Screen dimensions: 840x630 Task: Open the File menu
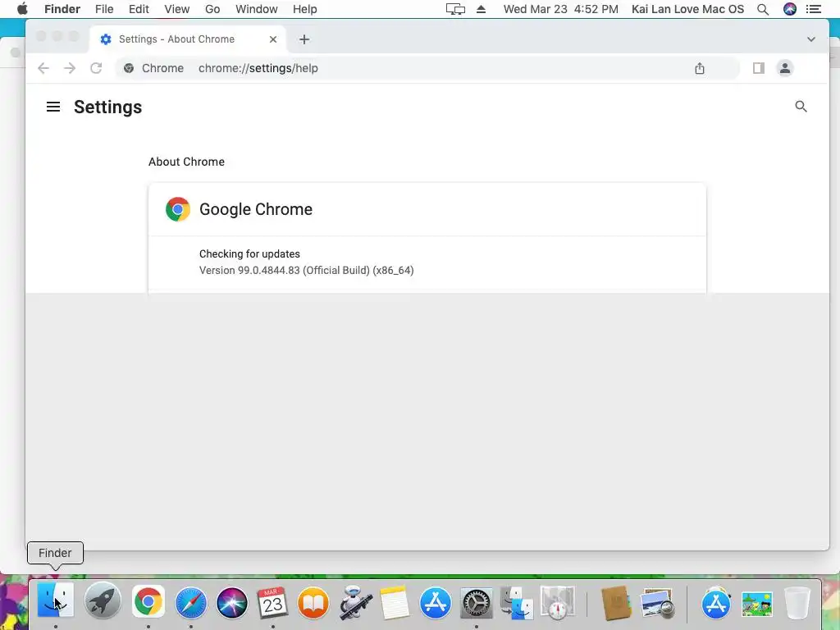(x=104, y=9)
